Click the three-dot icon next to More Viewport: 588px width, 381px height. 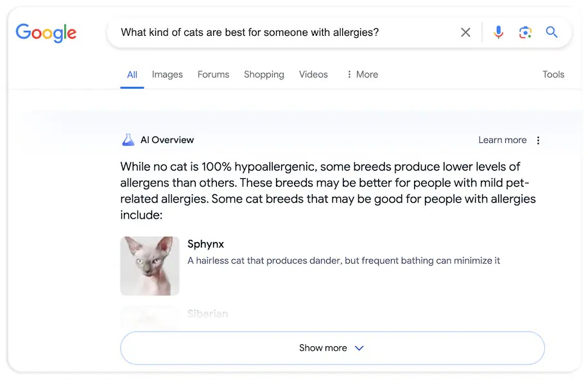pyautogui.click(x=350, y=74)
